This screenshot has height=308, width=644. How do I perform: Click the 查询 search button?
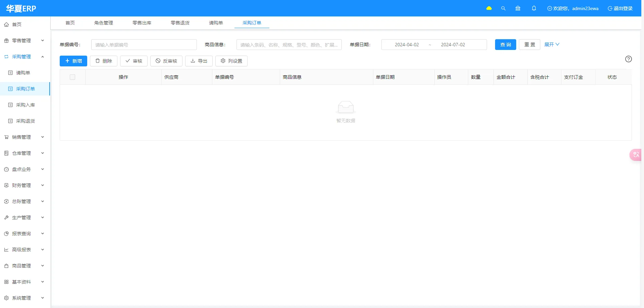click(505, 45)
